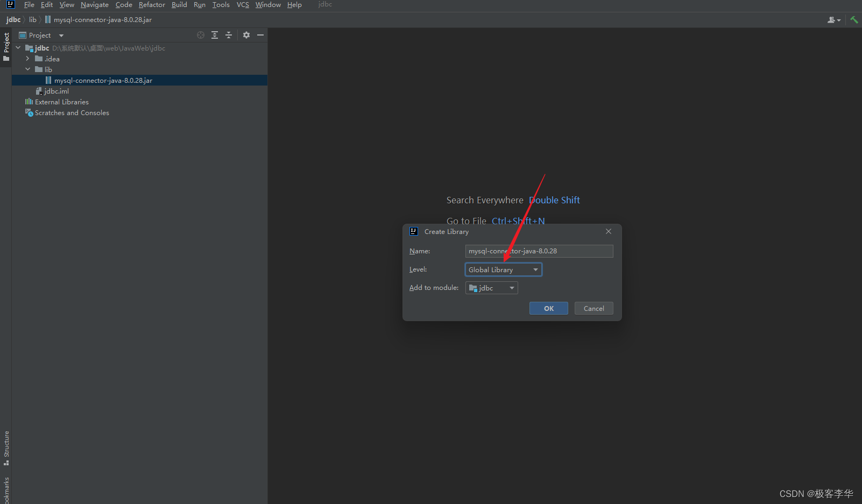The image size is (862, 504).
Task: Collapse the lib folder
Action: 28,69
